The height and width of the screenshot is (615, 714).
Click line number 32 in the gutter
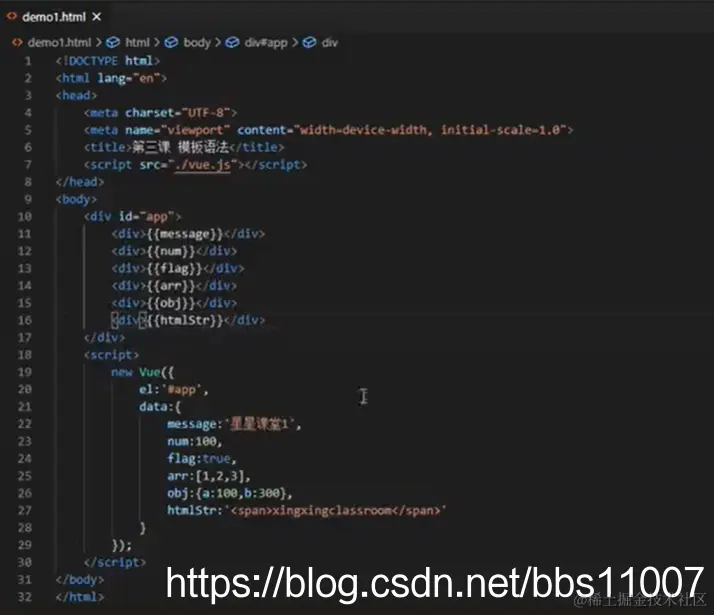pos(25,597)
